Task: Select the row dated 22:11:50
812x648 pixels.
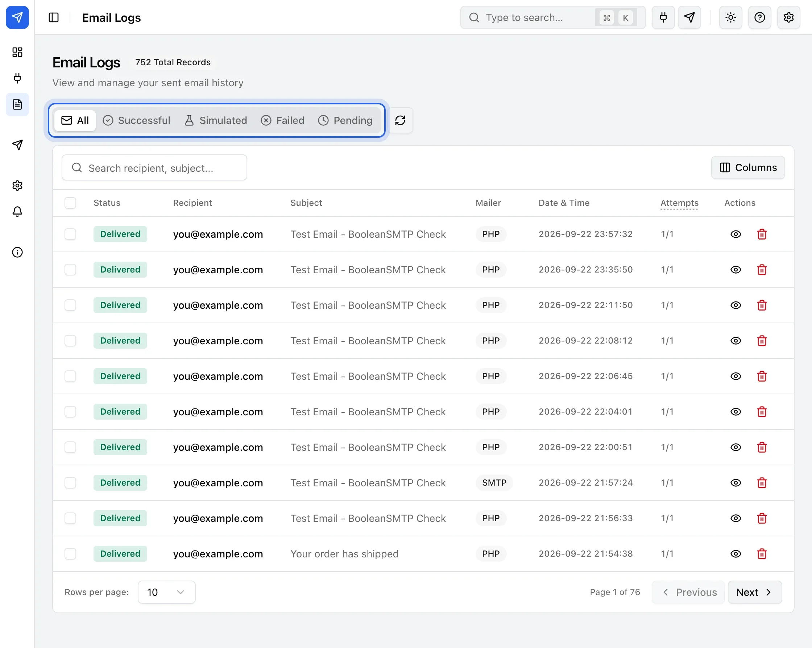Action: (x=70, y=306)
